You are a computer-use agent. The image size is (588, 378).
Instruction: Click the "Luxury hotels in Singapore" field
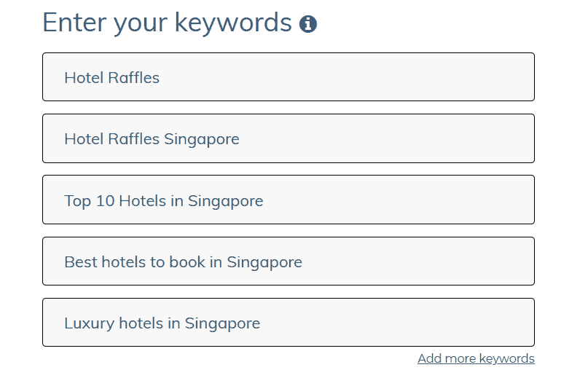[x=288, y=323]
